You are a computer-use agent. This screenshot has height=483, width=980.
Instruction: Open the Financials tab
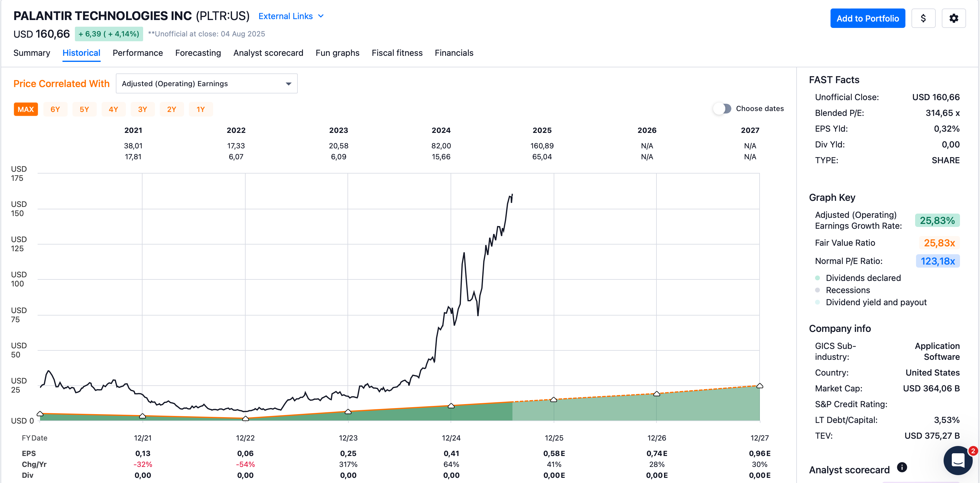(x=454, y=53)
